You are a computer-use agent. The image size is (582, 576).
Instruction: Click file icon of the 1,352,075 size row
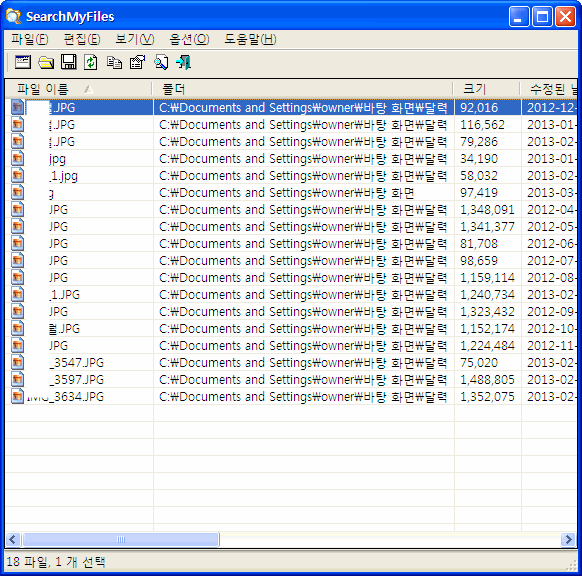[x=17, y=397]
